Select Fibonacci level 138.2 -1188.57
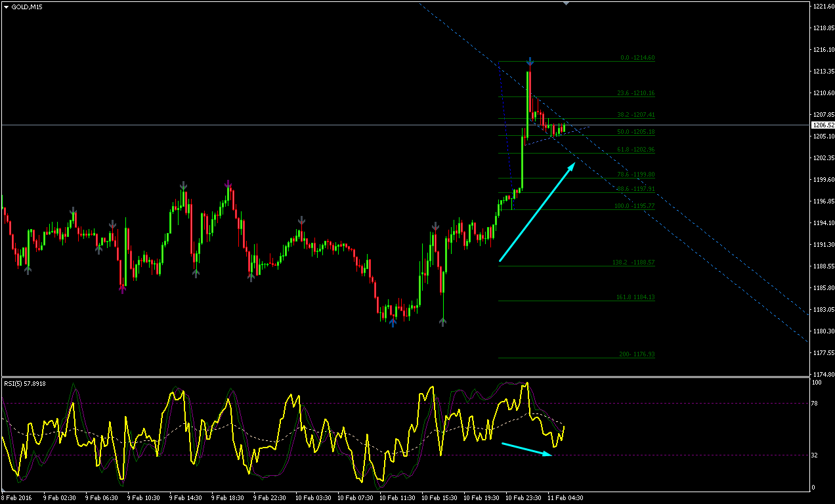835x504 pixels. pyautogui.click(x=633, y=262)
